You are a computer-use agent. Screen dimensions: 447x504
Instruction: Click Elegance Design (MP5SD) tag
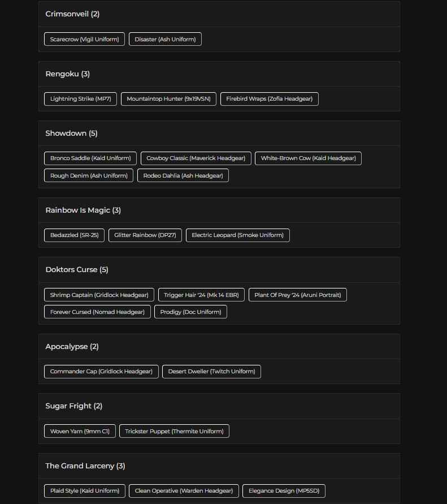point(284,491)
